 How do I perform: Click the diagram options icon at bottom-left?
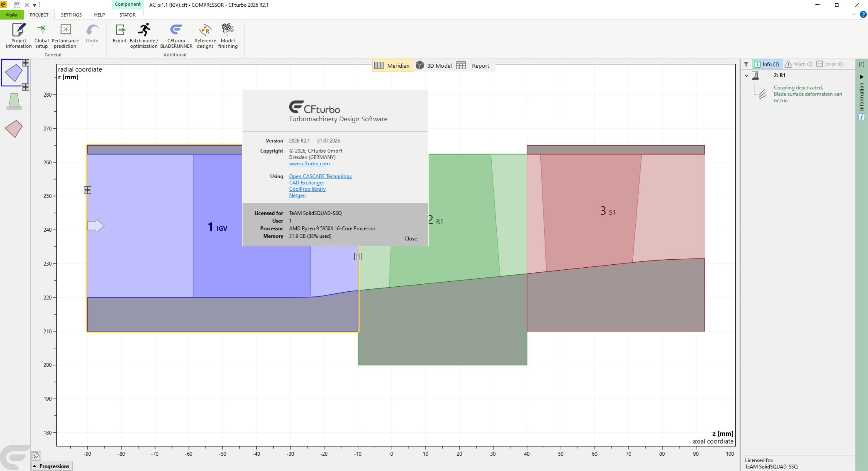pyautogui.click(x=36, y=456)
